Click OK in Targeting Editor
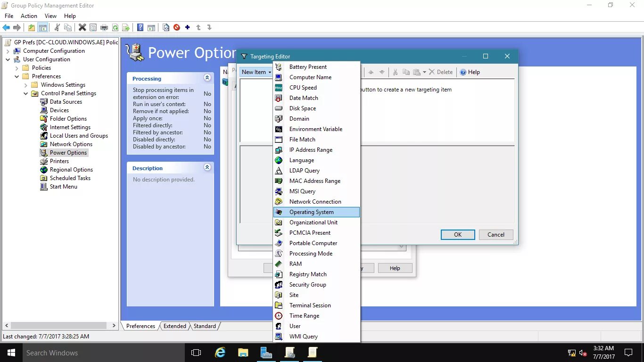 point(458,235)
